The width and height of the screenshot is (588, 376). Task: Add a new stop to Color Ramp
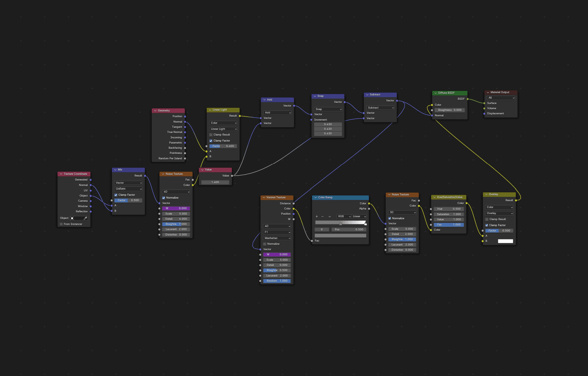317,217
